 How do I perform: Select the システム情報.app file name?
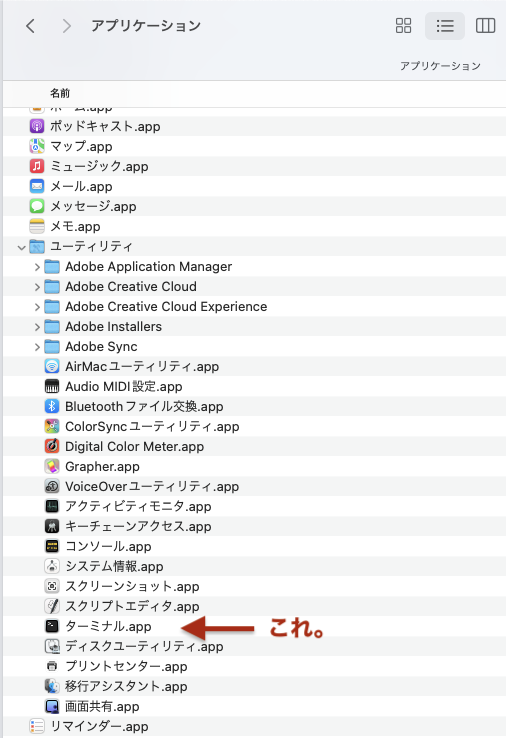point(114,566)
